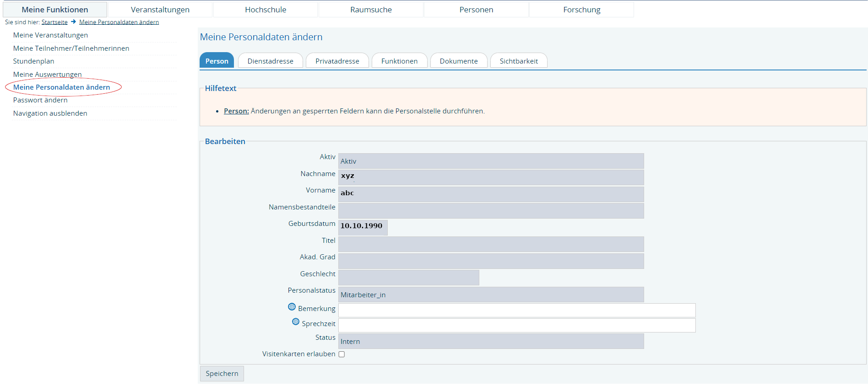Switch to the Dokumente tab
Viewport: 868px width, 386px height.
tap(459, 61)
